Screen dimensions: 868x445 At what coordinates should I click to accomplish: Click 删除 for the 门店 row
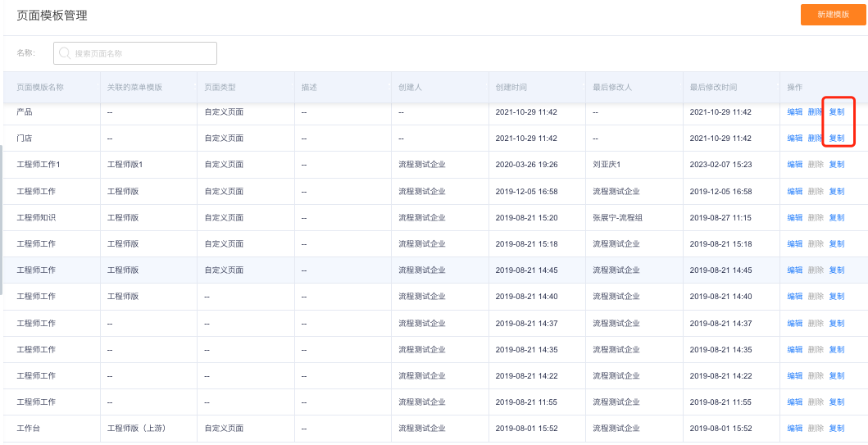(x=816, y=138)
